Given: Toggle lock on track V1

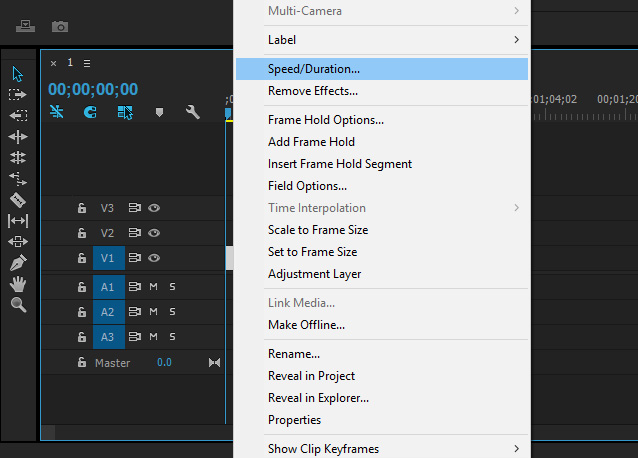Looking at the screenshot, I should pos(82,258).
